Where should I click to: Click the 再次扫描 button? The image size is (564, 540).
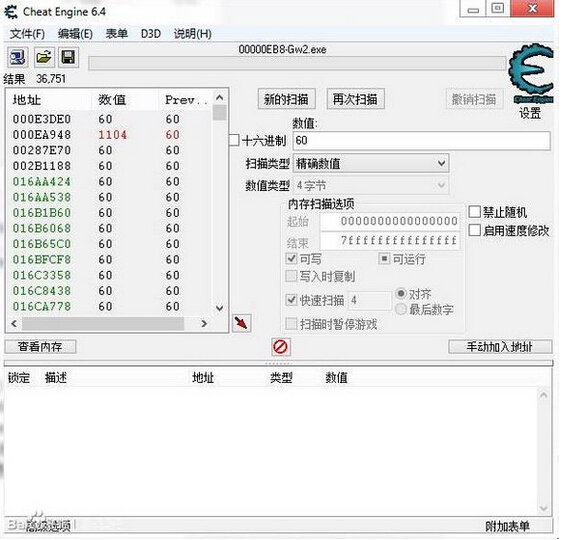(355, 99)
